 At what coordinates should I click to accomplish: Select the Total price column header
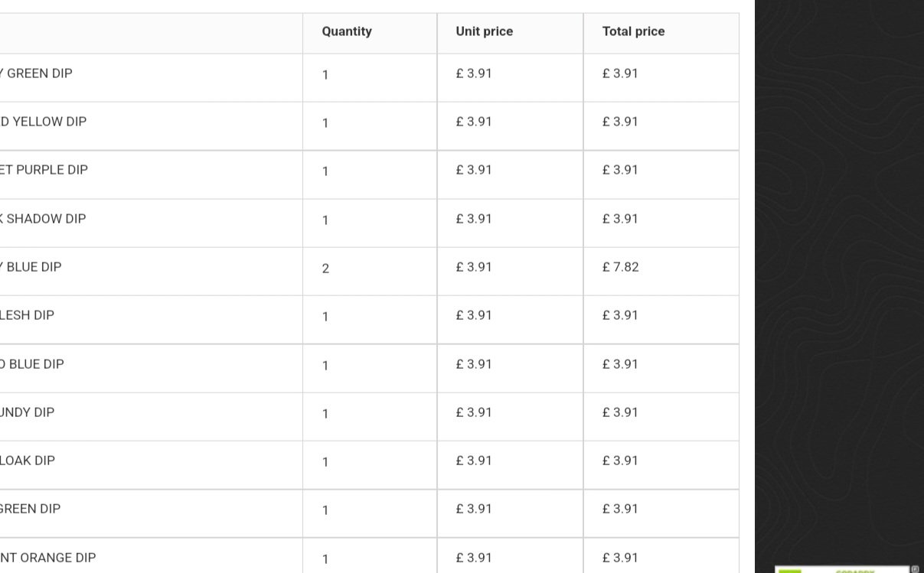633,31
